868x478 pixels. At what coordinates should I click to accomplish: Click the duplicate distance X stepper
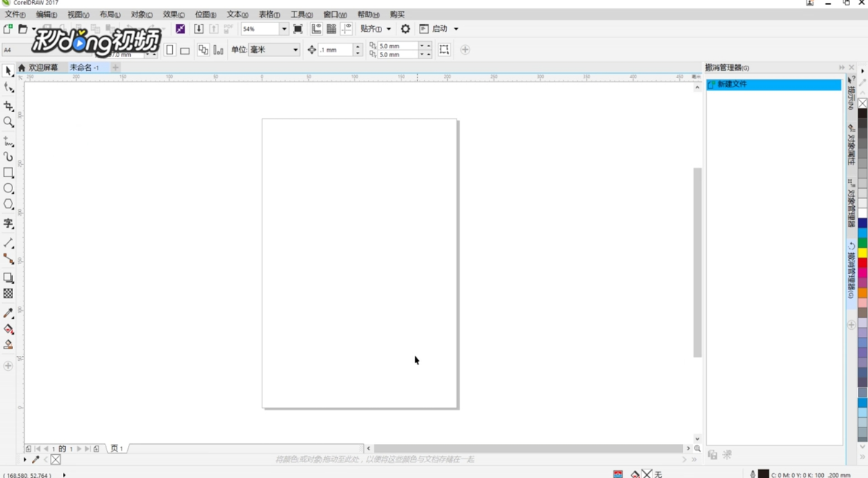pos(426,46)
